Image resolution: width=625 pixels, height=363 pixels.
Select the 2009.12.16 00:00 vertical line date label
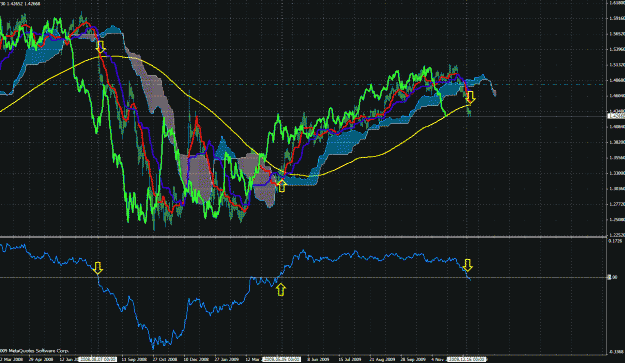tap(466, 359)
